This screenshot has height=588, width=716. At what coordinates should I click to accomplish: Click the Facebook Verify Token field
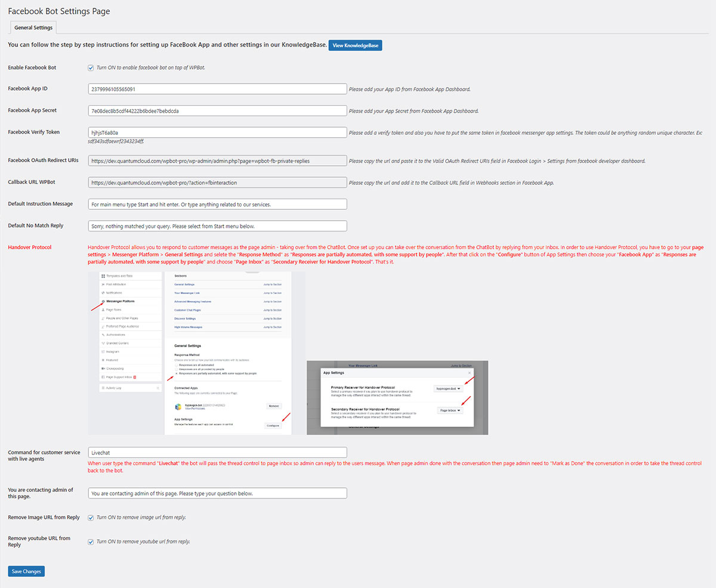point(217,132)
